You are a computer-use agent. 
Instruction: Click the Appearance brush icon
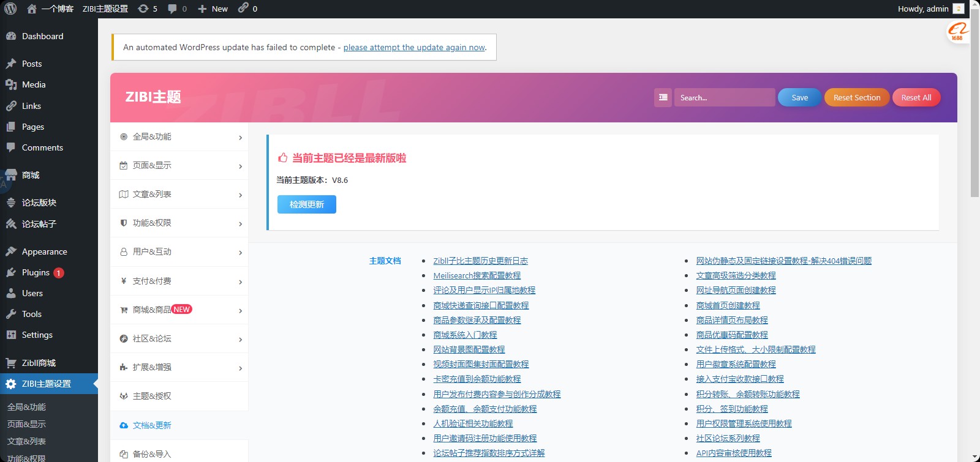coord(11,251)
